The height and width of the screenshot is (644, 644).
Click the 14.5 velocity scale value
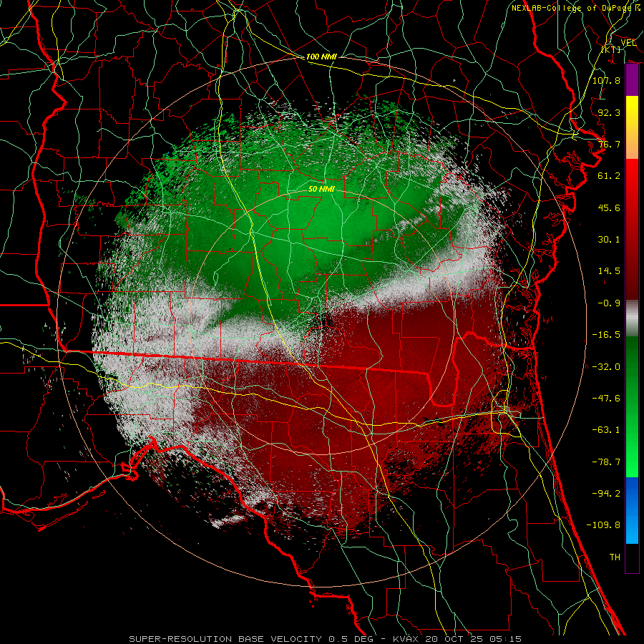point(609,271)
